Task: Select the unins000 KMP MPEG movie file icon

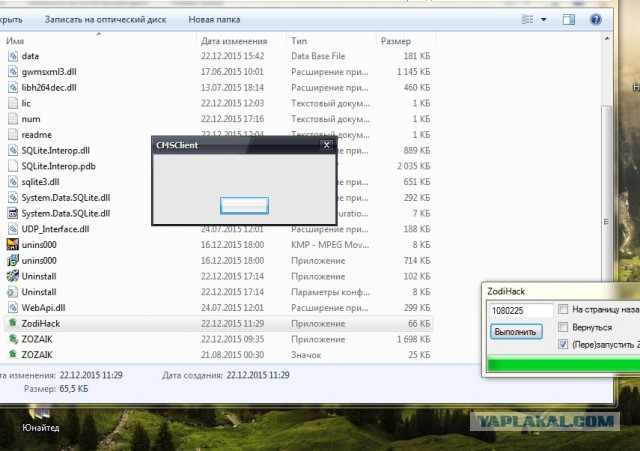Action: click(13, 245)
